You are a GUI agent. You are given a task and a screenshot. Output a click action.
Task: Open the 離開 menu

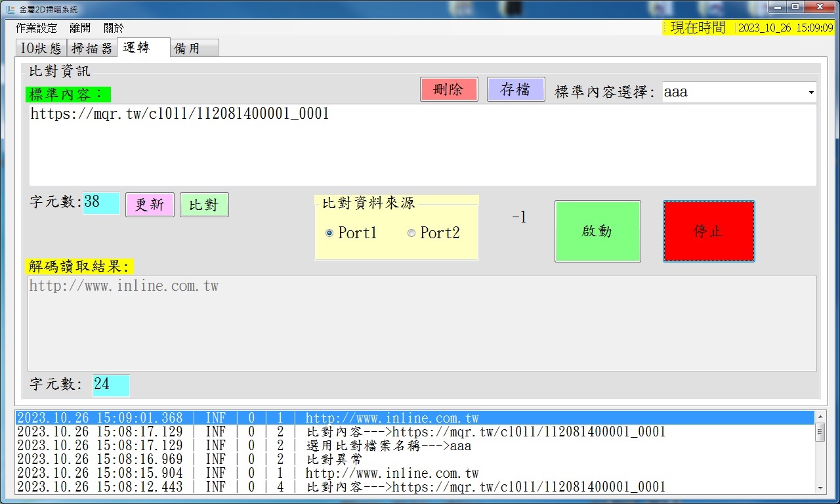80,28
